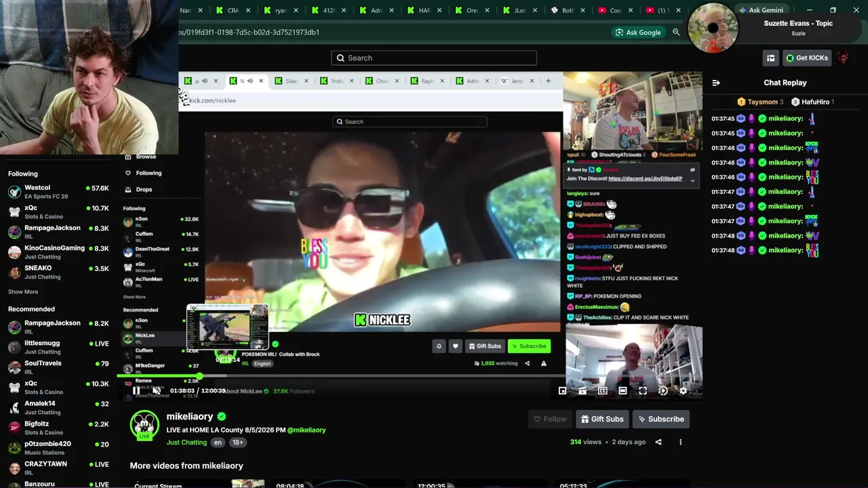Click the Get KICKs button
The height and width of the screenshot is (488, 868).
coord(807,58)
